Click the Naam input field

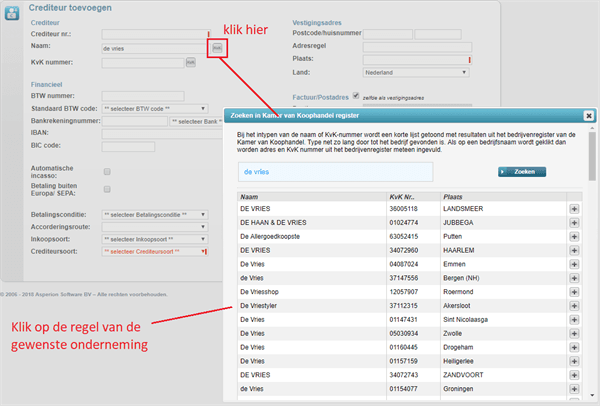coord(156,49)
